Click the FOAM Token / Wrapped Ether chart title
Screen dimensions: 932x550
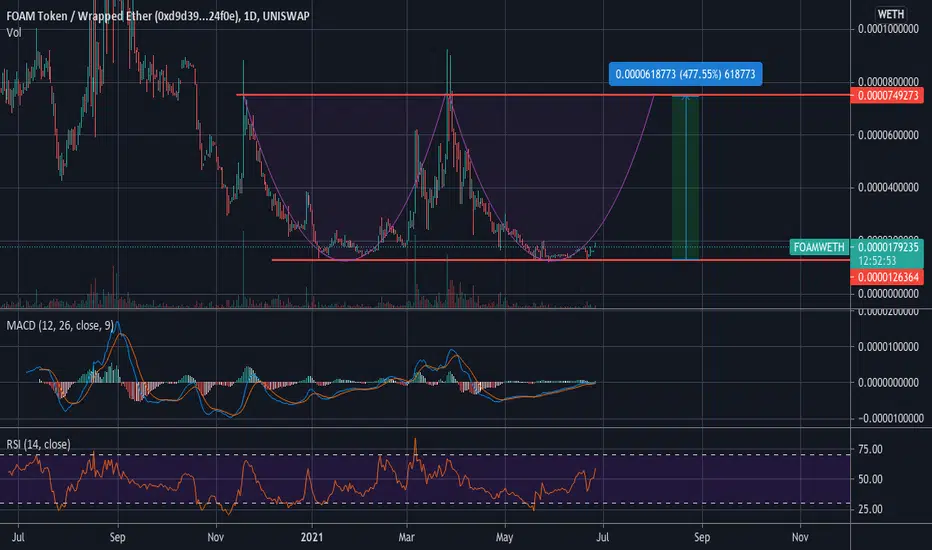coord(158,16)
